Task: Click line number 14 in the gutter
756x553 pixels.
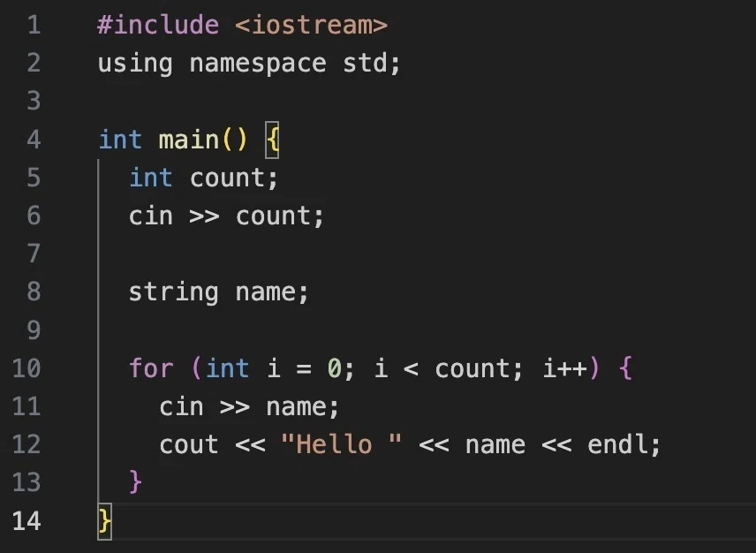Action: click(x=26, y=521)
